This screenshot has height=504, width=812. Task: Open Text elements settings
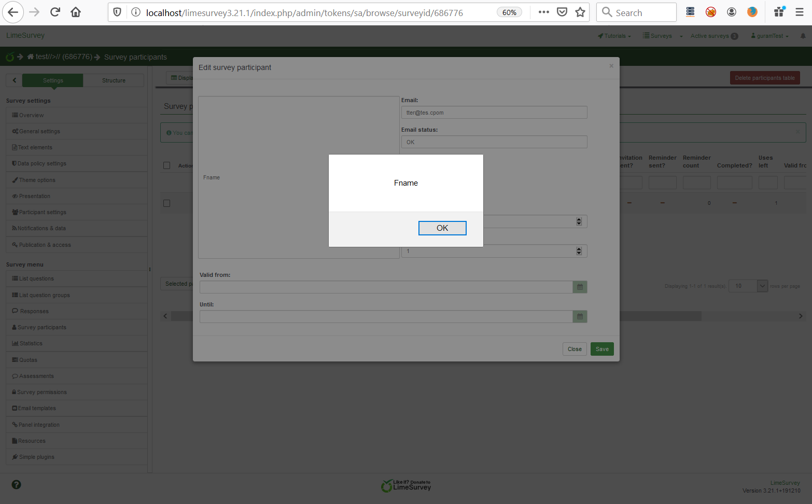(77, 147)
